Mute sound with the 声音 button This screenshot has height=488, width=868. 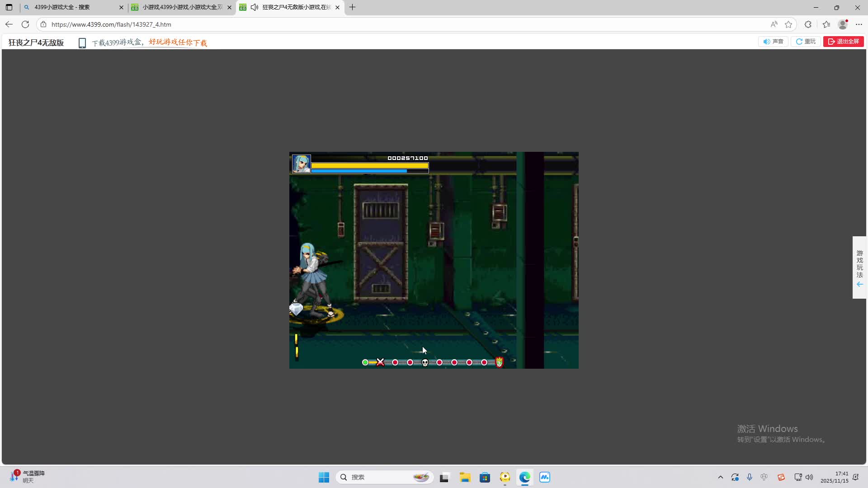point(773,42)
